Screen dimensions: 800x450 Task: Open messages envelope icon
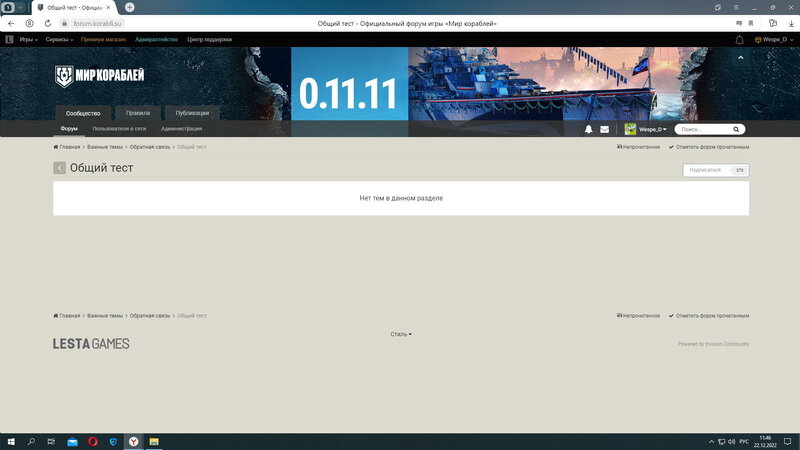(604, 129)
